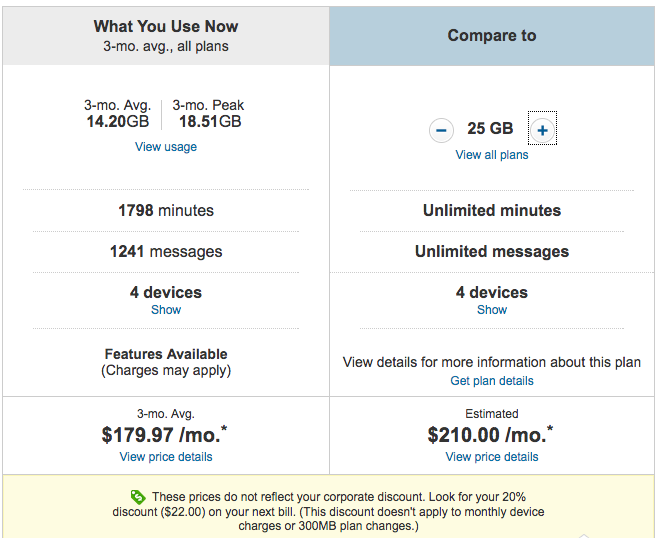Click the 1798 minutes usage row
The image size is (661, 538).
(166, 210)
